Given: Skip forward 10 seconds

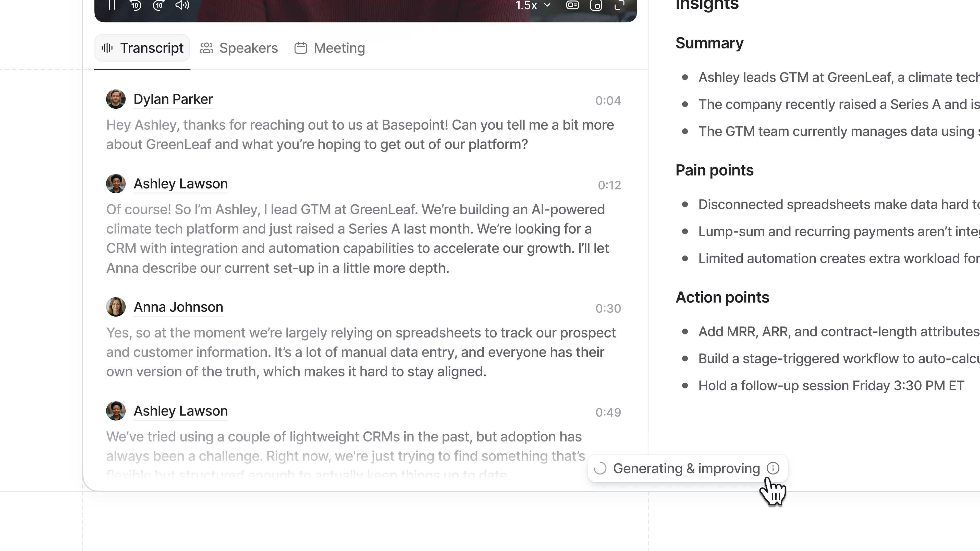Looking at the screenshot, I should (159, 5).
